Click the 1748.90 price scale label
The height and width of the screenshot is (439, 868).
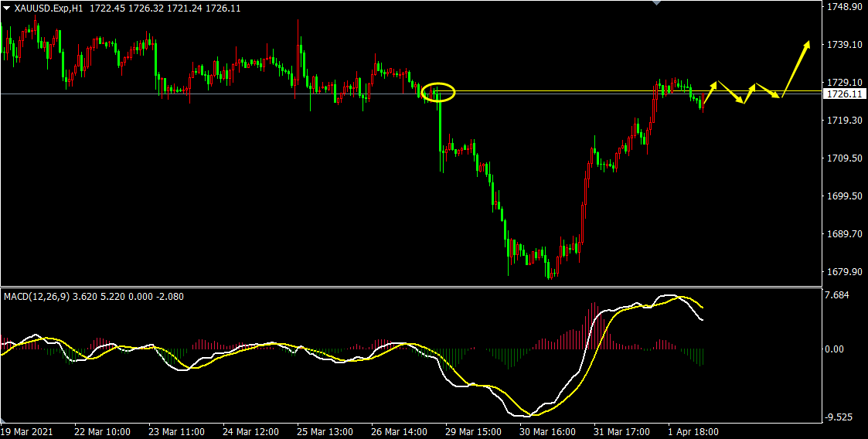click(843, 7)
